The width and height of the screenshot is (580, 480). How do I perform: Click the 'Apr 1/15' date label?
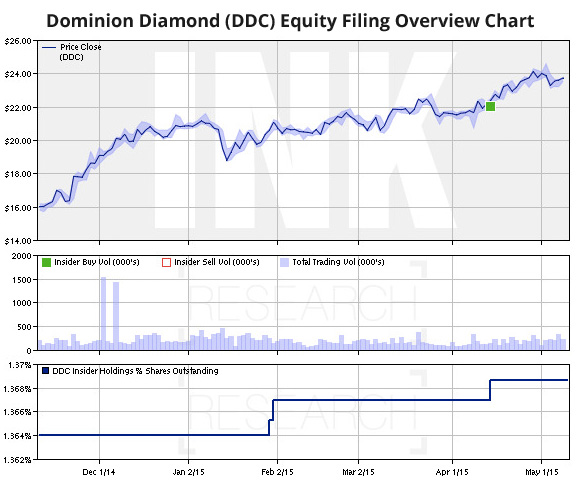(452, 472)
